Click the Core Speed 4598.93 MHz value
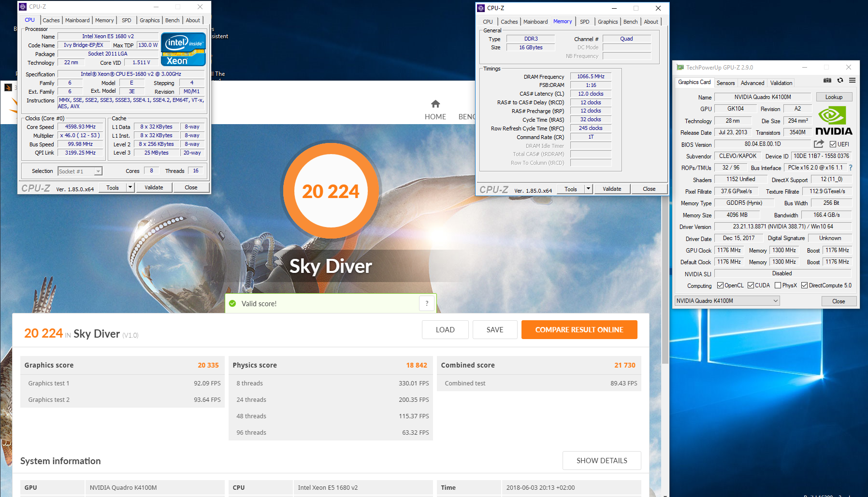This screenshot has height=497, width=868. [x=80, y=127]
